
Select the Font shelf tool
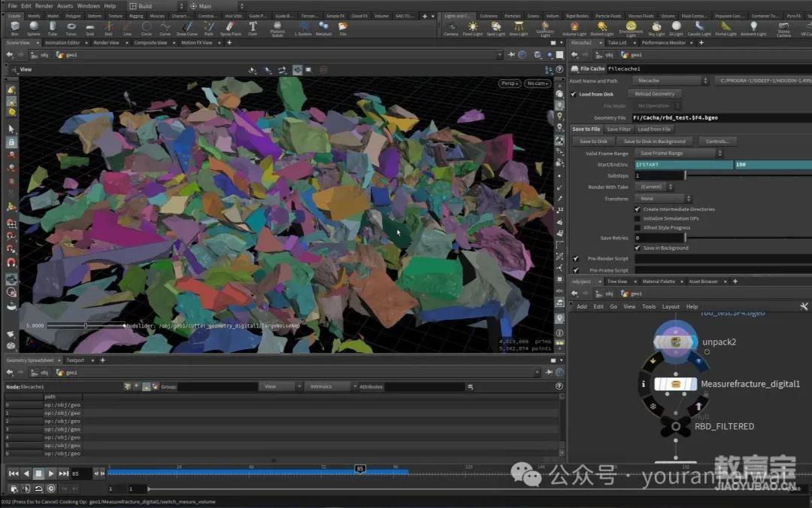[x=253, y=28]
